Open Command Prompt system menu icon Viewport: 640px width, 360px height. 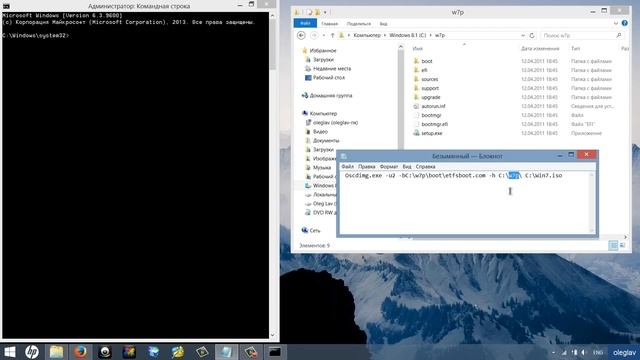coord(6,6)
